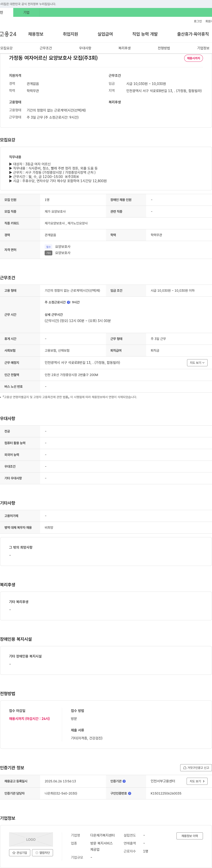Click the 인증기관 help icon

(x=124, y=781)
